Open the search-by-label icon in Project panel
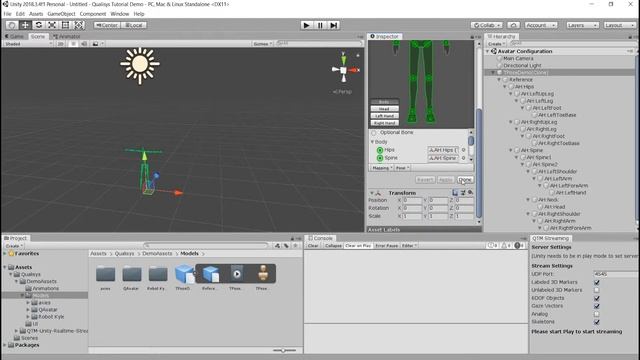The image size is (640, 360). coord(287,246)
